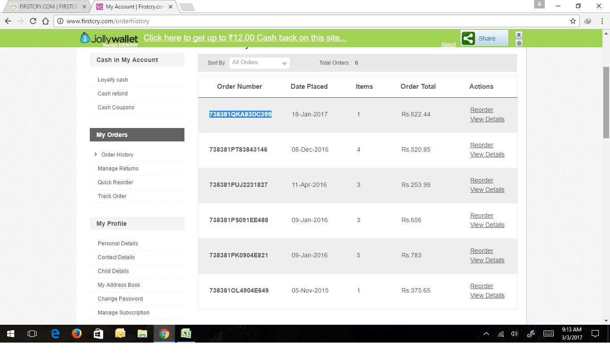Click the browser address bar
The width and height of the screenshot is (610, 364).
click(313, 21)
